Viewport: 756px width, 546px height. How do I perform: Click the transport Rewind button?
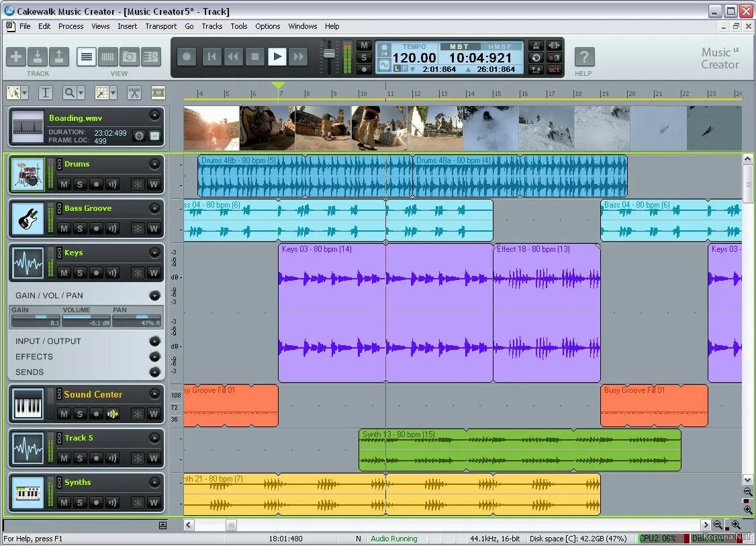233,57
